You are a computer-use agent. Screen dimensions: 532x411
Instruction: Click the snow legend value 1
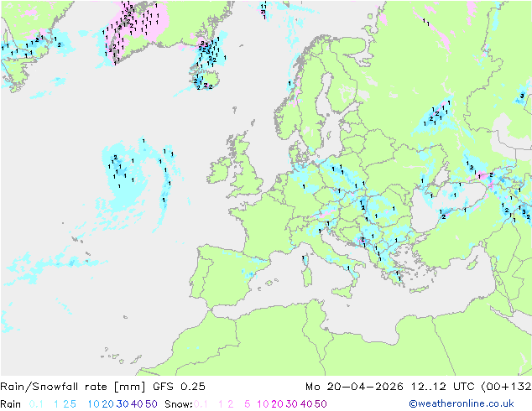point(221,404)
